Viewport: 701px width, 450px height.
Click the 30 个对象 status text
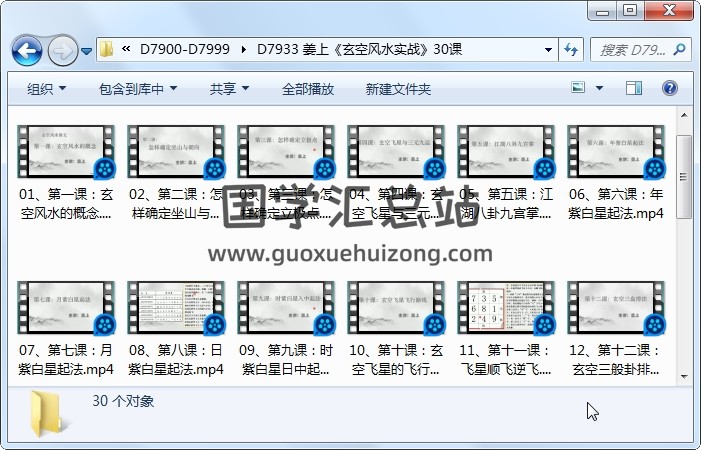tap(123, 401)
